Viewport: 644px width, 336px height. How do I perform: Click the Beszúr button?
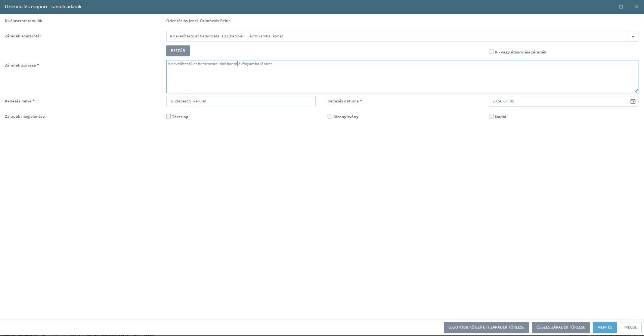(x=178, y=51)
